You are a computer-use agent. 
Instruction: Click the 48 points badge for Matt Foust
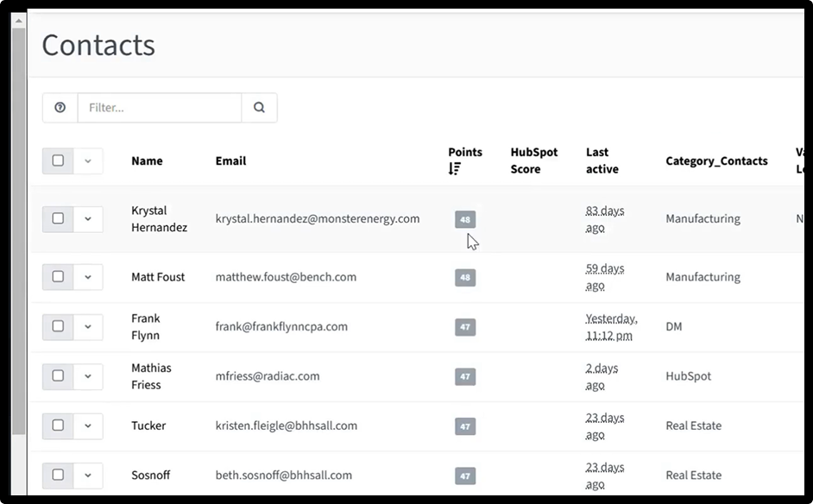tap(465, 277)
